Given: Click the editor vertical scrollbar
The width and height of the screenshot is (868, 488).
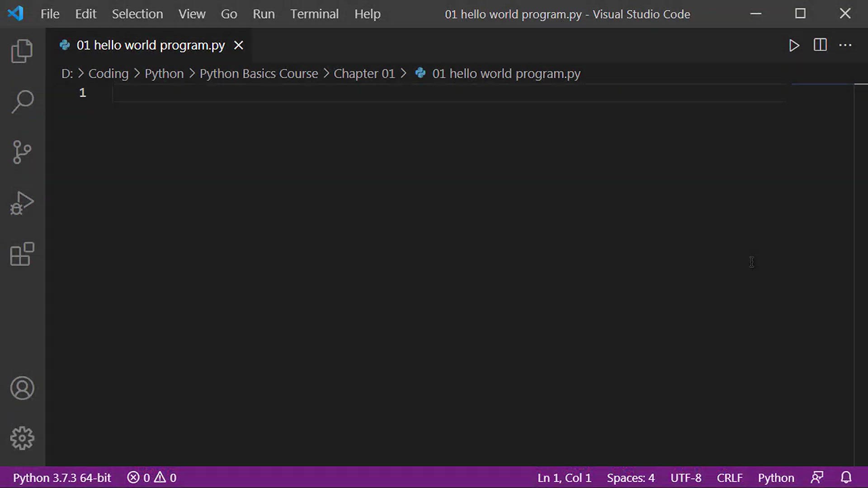Looking at the screenshot, I should click(x=861, y=275).
